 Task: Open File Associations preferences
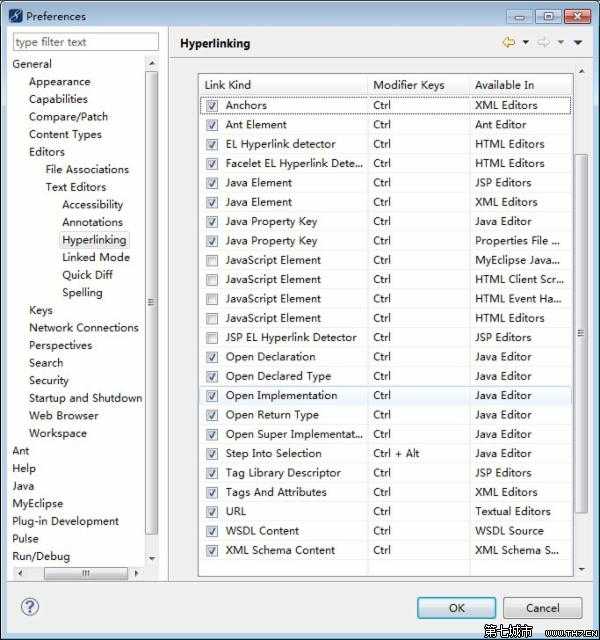87,169
